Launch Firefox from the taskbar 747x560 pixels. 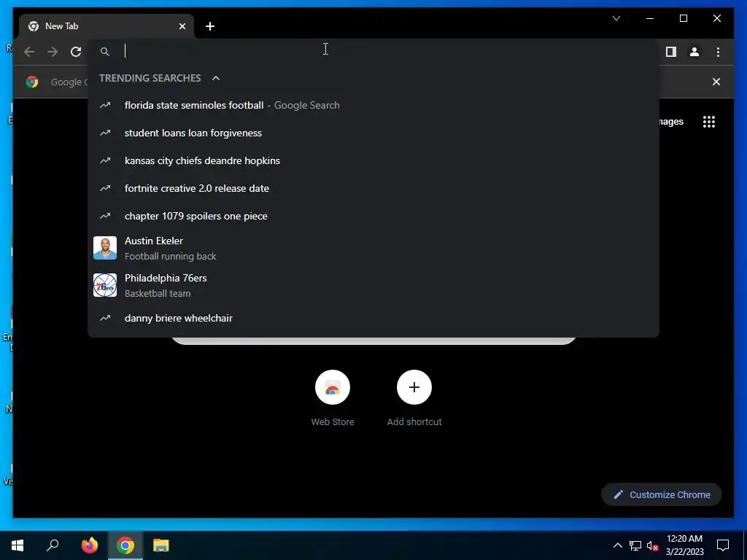click(90, 545)
